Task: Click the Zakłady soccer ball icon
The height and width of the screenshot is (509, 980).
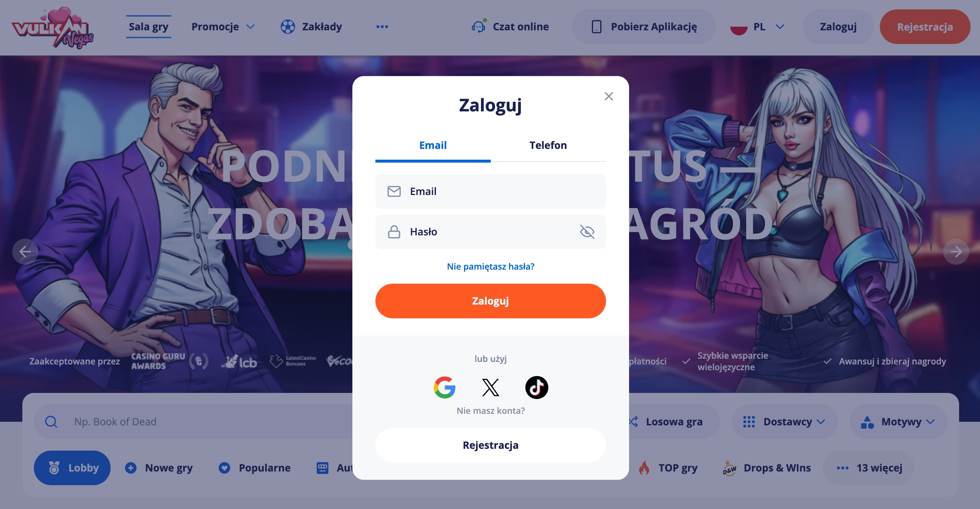Action: (288, 27)
